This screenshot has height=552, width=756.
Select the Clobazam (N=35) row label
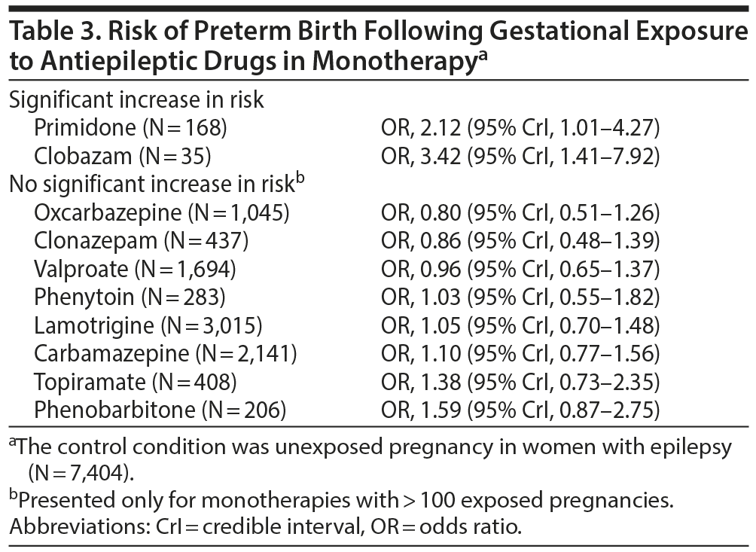tap(122, 156)
